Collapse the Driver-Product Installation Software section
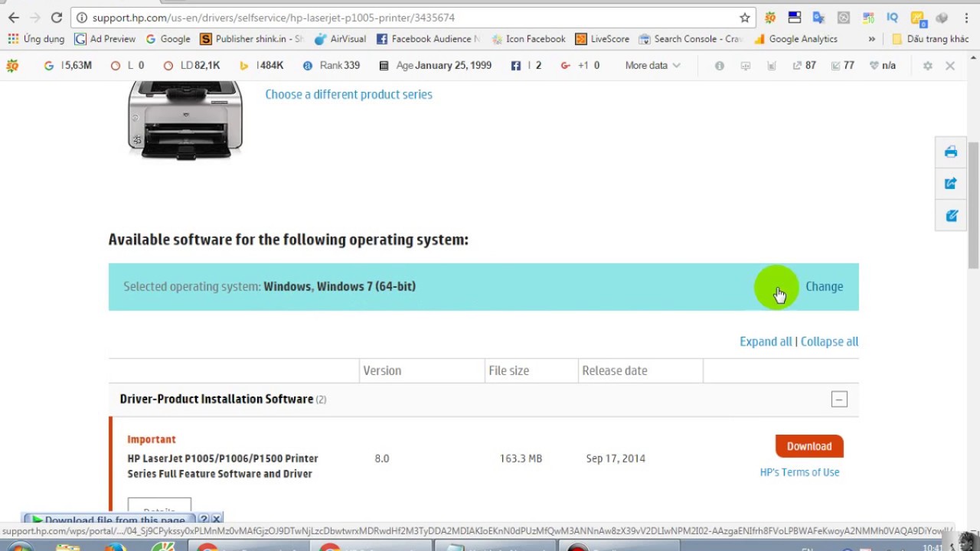 click(839, 399)
